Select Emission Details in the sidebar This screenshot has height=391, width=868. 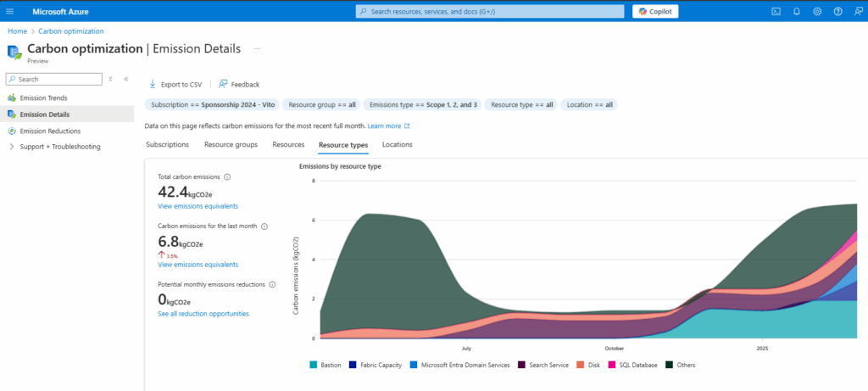pos(67,115)
